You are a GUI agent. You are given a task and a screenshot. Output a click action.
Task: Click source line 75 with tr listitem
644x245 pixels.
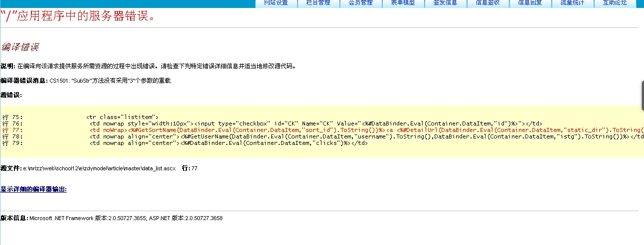pos(122,117)
